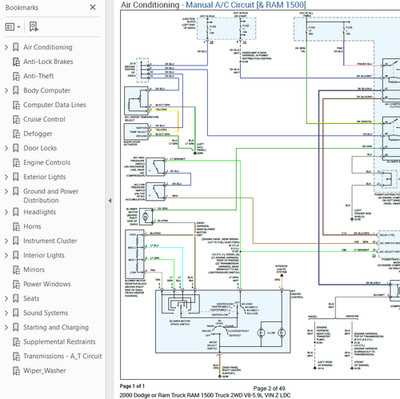The height and width of the screenshot is (399, 400).
Task: Open the Wiper_Washer bookmark
Action: pyautogui.click(x=44, y=371)
